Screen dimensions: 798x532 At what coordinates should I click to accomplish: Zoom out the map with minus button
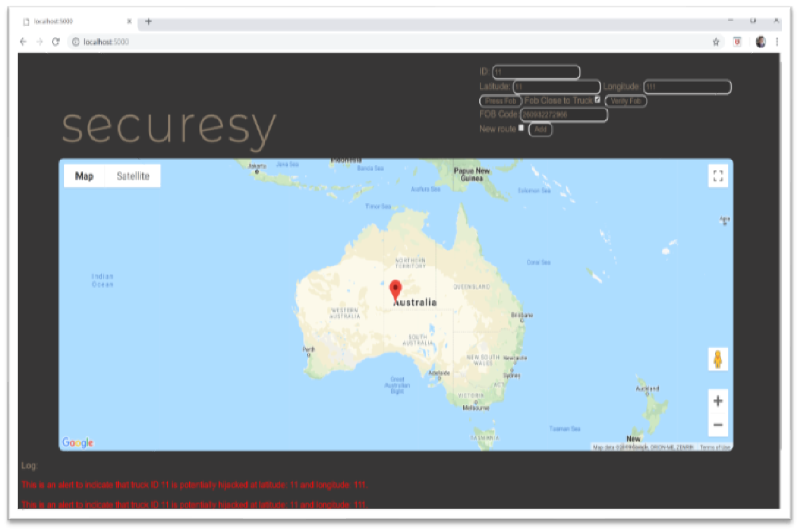[718, 425]
